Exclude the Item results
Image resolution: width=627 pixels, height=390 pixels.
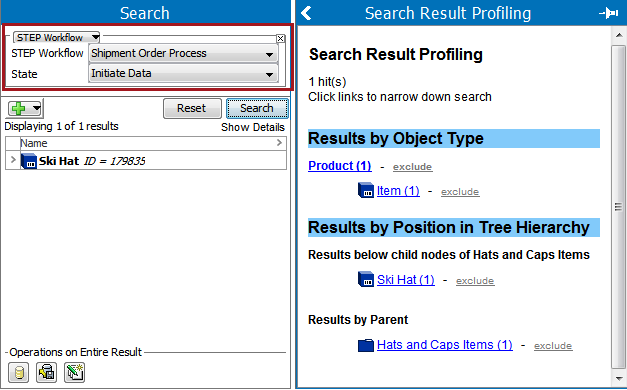460,192
